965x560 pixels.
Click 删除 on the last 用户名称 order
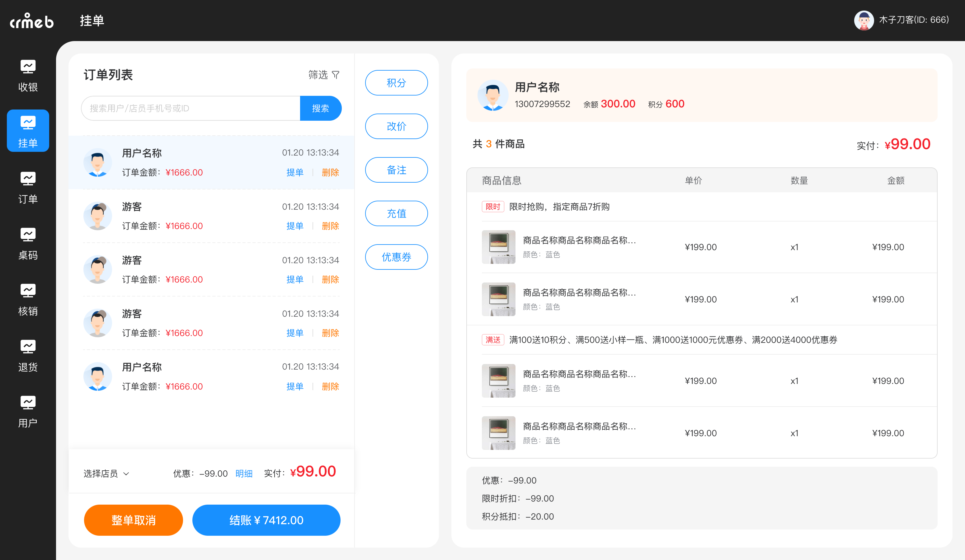coord(330,386)
